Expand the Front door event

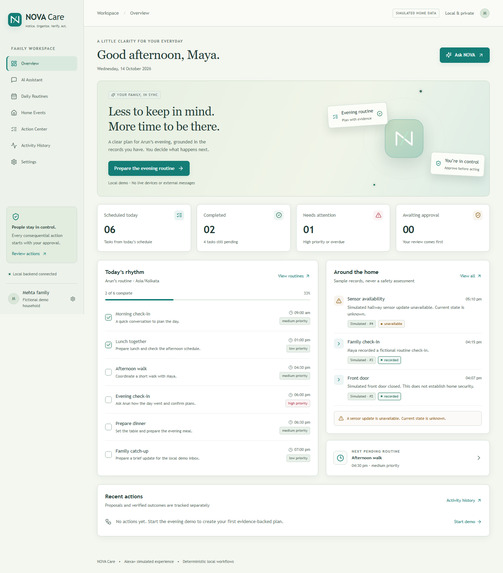339,380
